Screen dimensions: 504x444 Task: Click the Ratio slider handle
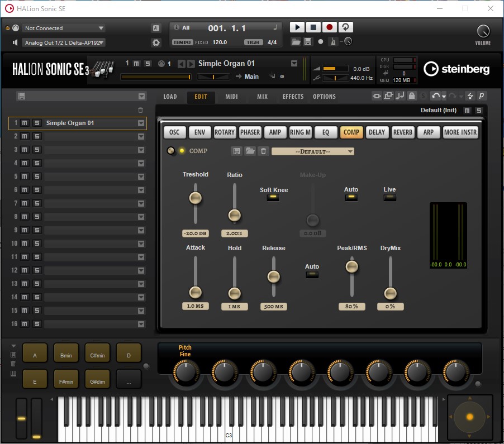tap(234, 215)
